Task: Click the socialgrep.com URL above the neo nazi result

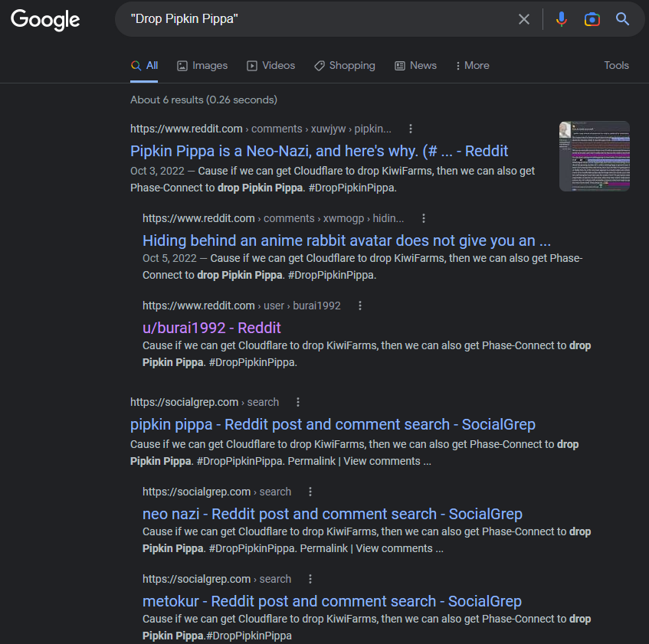Action: [x=217, y=492]
